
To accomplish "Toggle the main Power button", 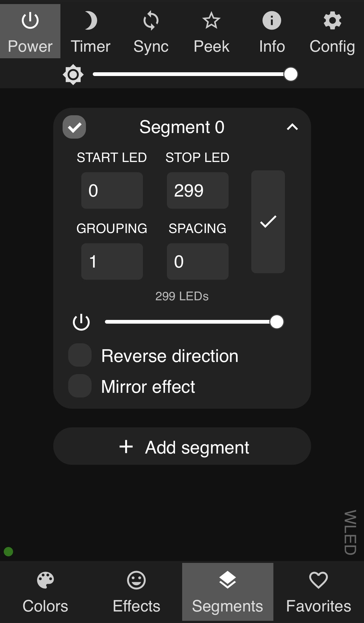I will (x=30, y=31).
